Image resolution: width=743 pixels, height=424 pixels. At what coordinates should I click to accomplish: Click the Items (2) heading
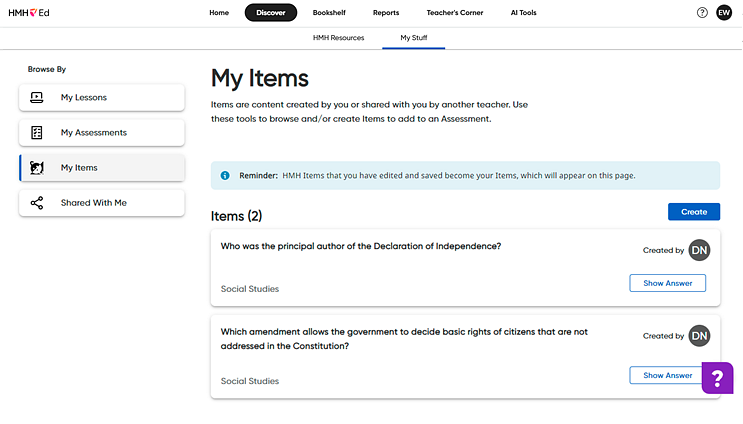coord(236,217)
